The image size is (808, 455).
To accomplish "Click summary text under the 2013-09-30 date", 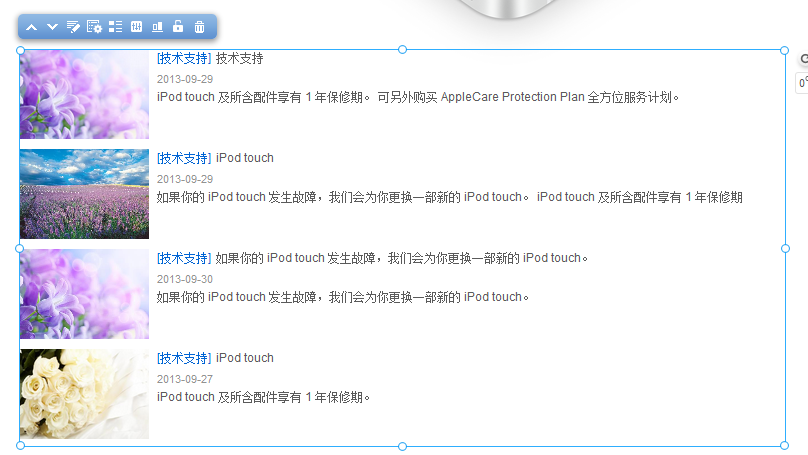I will [343, 297].
